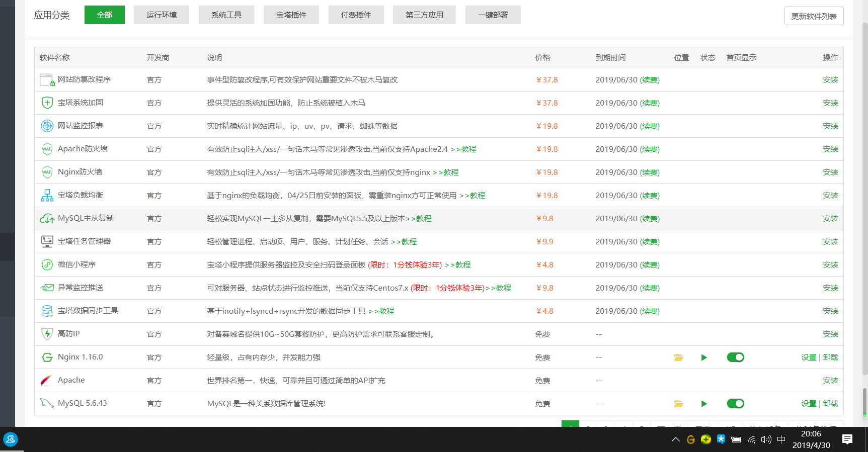This screenshot has width=868, height=452.
Task: Click 安装 for 异常监控推送
Action: (x=830, y=288)
